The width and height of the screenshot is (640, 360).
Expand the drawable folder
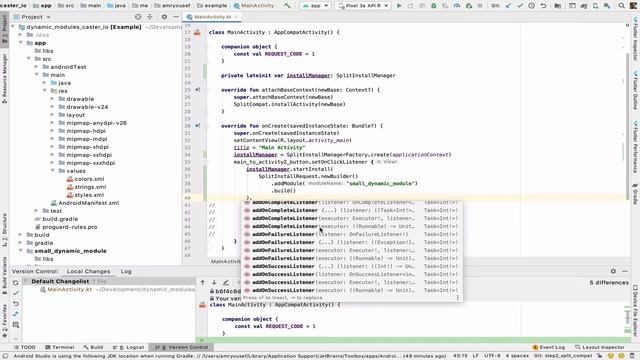pos(53,99)
